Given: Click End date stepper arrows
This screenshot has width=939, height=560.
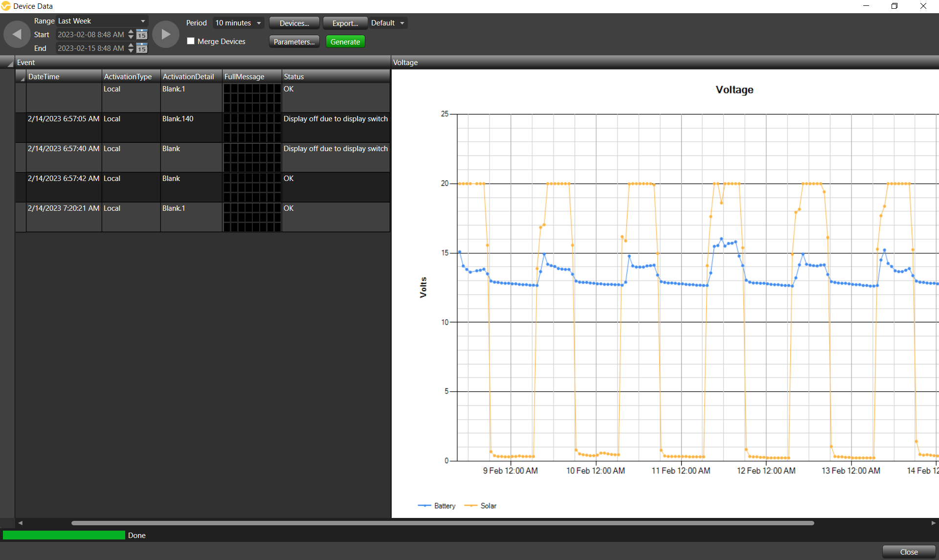Looking at the screenshot, I should pos(131,48).
